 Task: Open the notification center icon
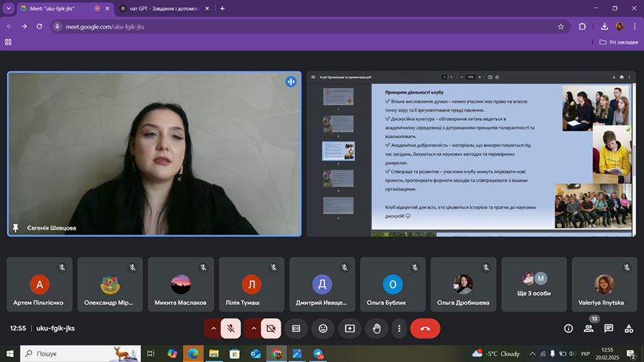coord(632,353)
